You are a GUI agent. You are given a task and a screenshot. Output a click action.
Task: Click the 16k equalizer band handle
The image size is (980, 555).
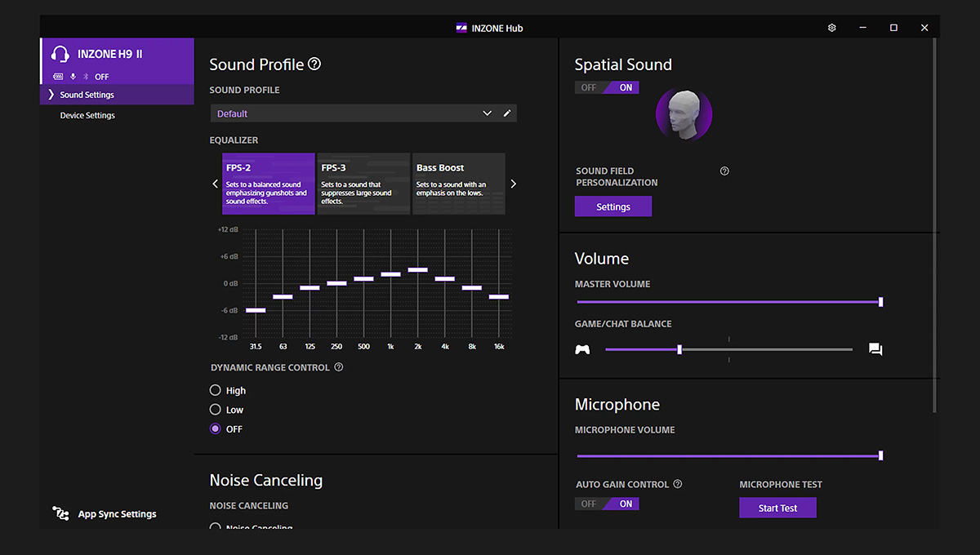[x=498, y=296]
